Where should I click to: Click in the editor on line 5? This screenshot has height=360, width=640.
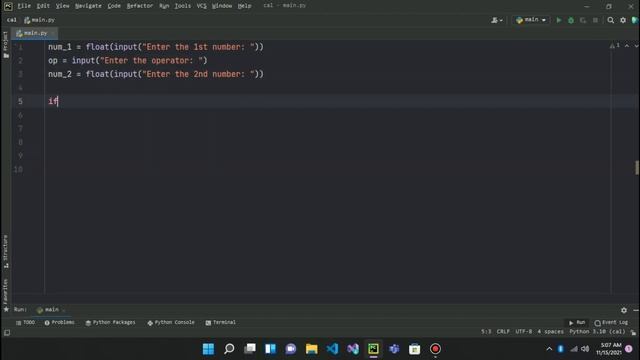[x=327, y=101]
